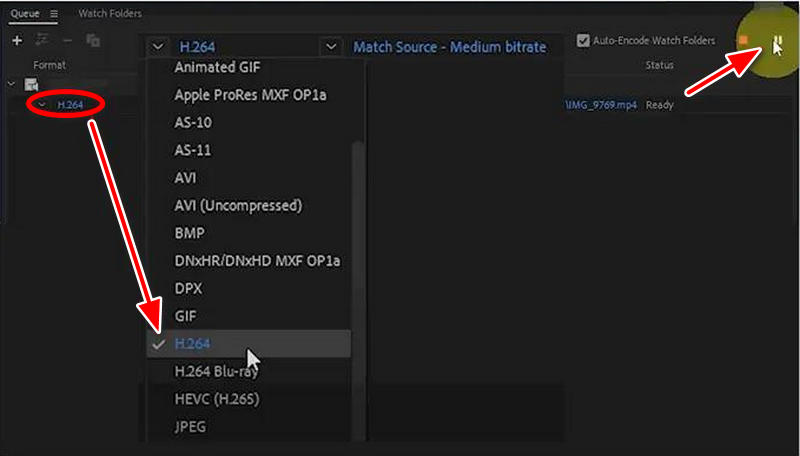Viewport: 800px width, 456px height.
Task: Select the Queue tab
Action: click(x=24, y=14)
